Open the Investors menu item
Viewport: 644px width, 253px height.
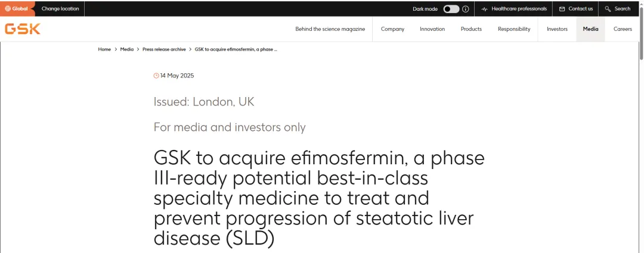[x=557, y=29]
